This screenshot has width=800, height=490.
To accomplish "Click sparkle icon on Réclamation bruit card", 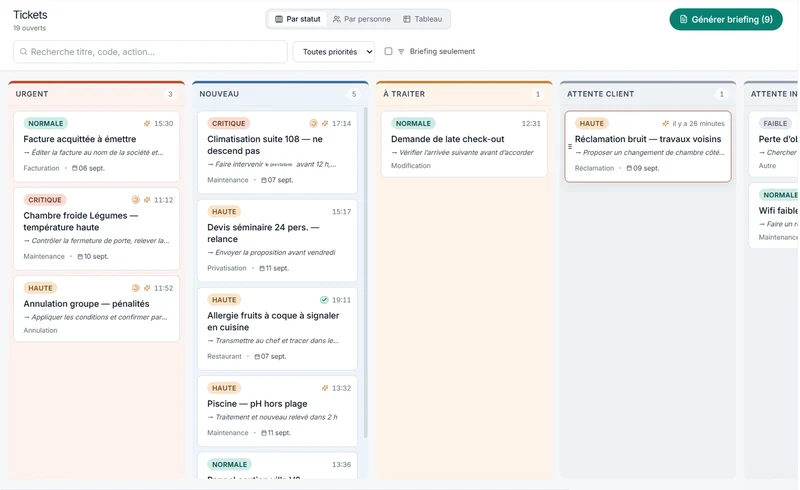I will [665, 124].
